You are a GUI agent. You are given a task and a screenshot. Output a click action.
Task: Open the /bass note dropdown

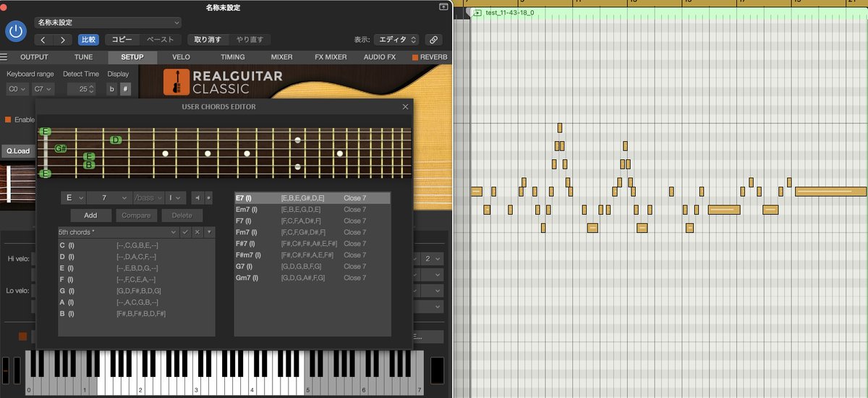point(149,198)
